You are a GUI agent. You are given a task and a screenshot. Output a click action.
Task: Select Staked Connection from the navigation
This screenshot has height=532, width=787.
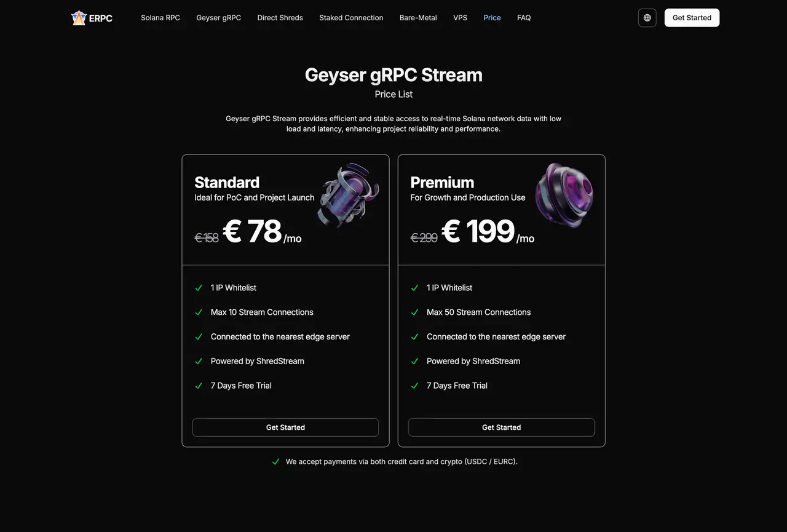click(x=351, y=18)
